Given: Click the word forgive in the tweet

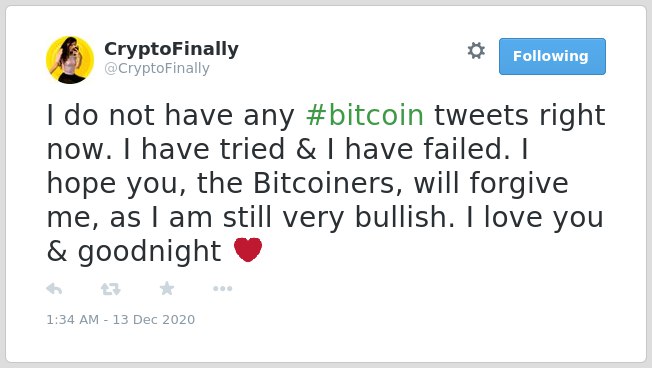Looking at the screenshot, I should [519, 183].
